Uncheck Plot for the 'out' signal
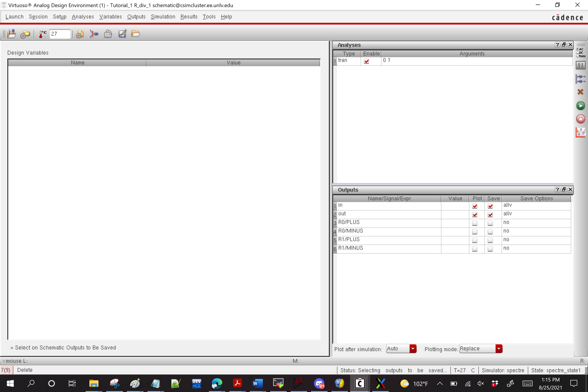This screenshot has width=588, height=392. pyautogui.click(x=475, y=214)
